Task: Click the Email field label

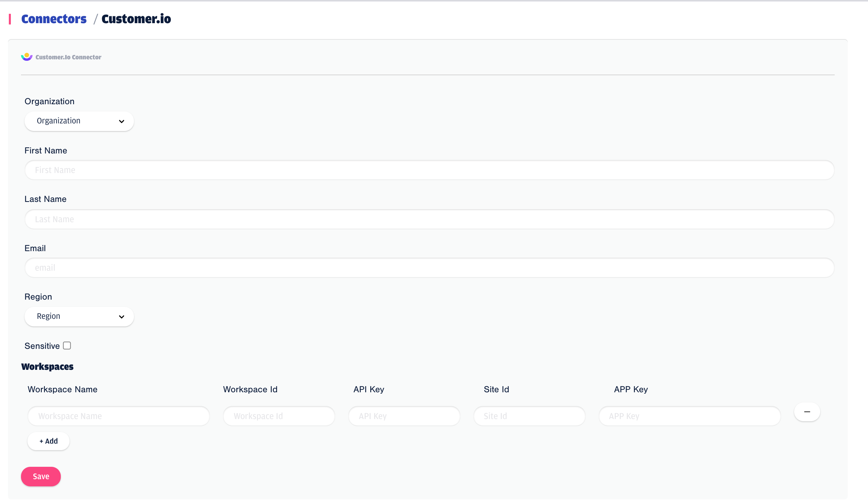Action: (x=35, y=248)
